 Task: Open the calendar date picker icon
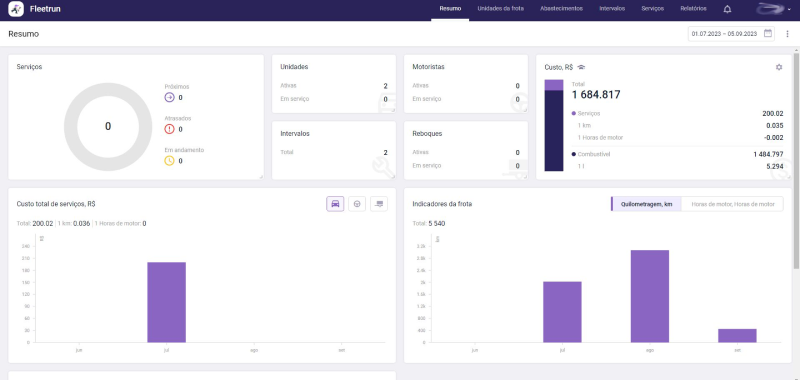tap(768, 34)
